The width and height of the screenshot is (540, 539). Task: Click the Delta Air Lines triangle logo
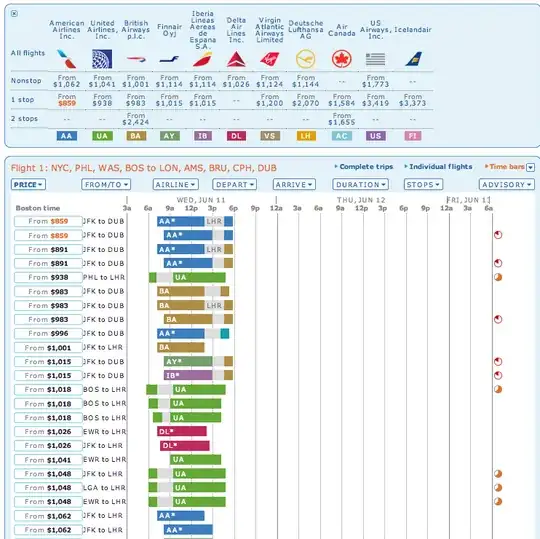coord(236,59)
